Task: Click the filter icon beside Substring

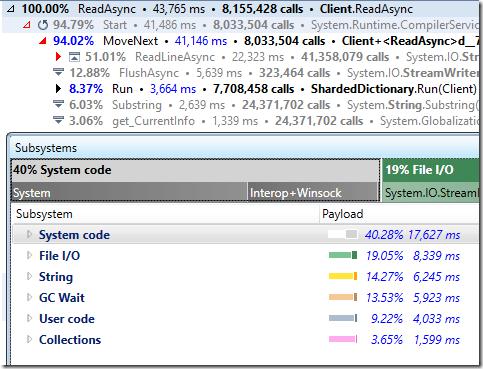Action: (58, 104)
